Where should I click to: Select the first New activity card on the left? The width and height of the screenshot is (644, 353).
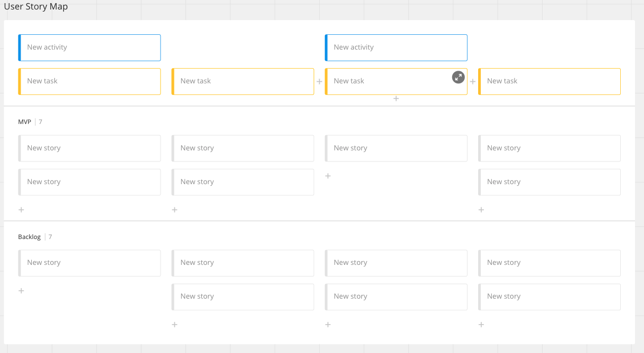(x=89, y=47)
